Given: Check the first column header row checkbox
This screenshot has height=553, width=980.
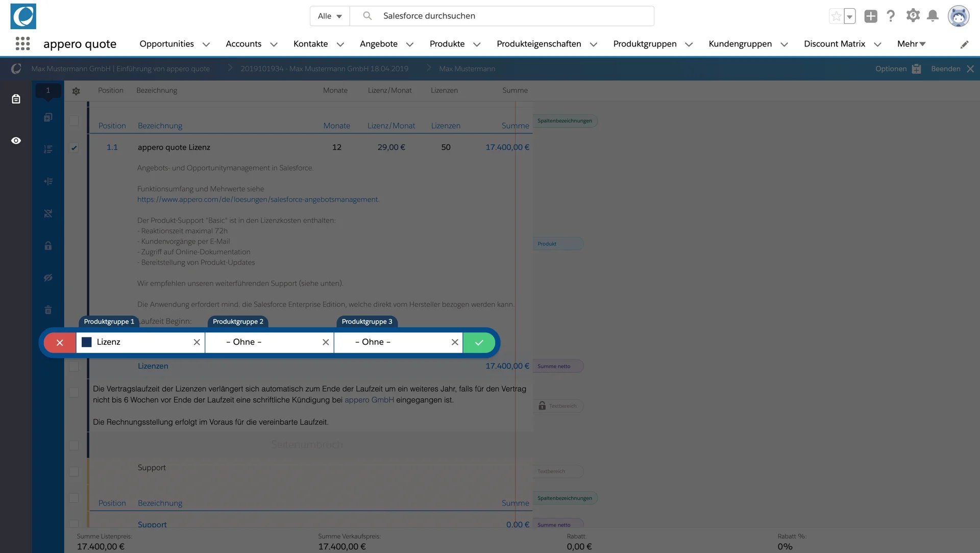Looking at the screenshot, I should click(x=74, y=121).
